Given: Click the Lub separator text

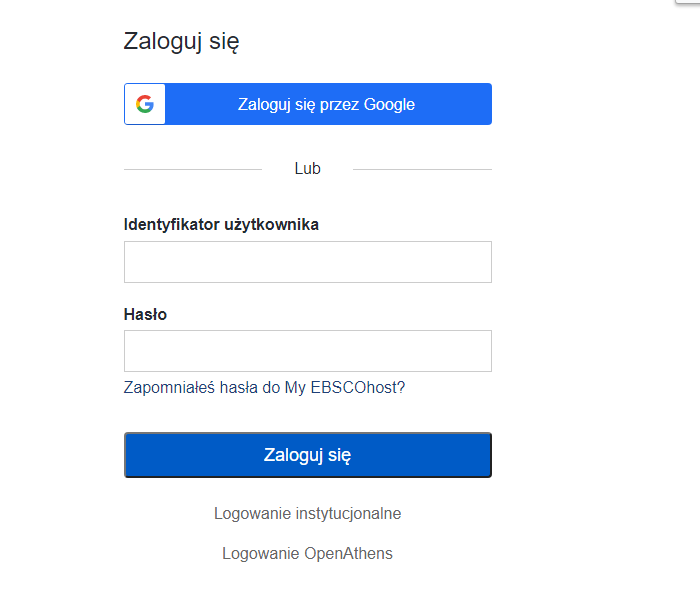Looking at the screenshot, I should click(x=308, y=168).
